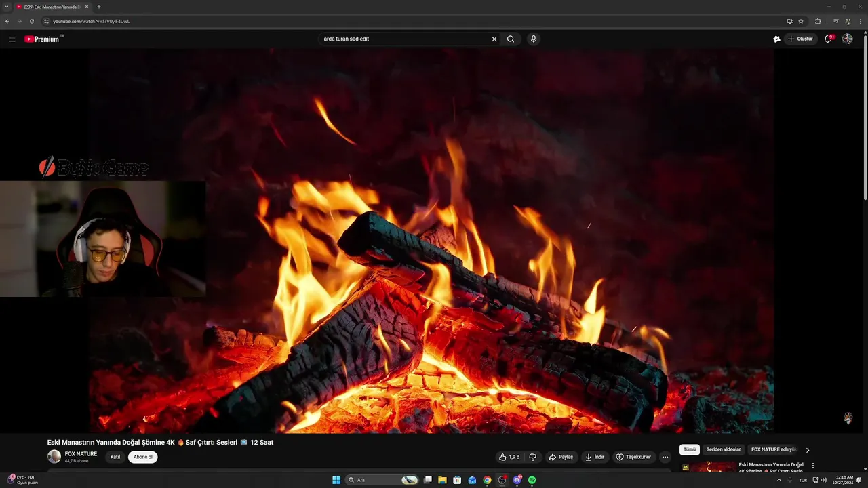Show hidden system tray icons chevron

778,480
